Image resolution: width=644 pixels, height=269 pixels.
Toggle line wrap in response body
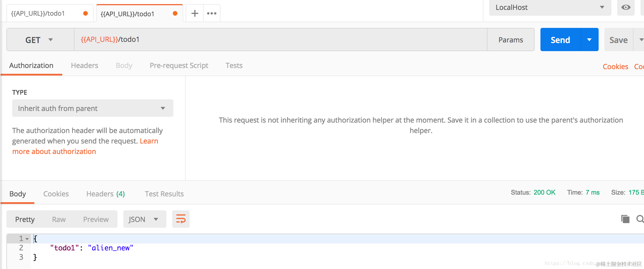pyautogui.click(x=181, y=219)
